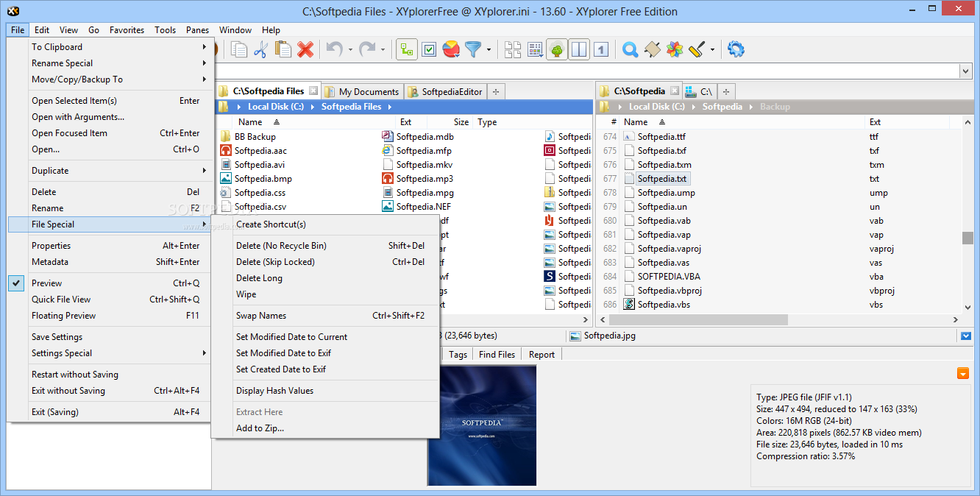Screen dimensions: 980x496
Task: Click the Redo arrow icon
Action: tap(367, 49)
